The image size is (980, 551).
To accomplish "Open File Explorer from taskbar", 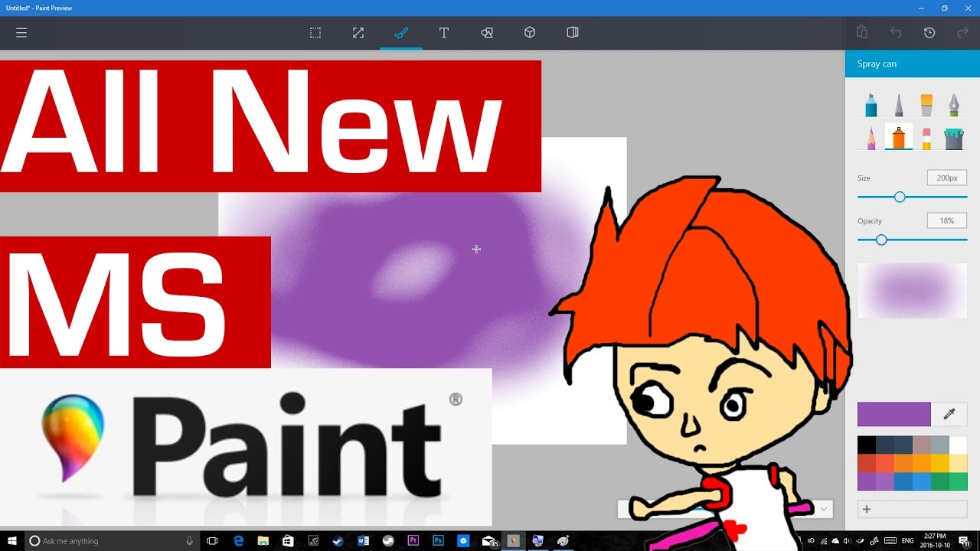I will pos(263,541).
